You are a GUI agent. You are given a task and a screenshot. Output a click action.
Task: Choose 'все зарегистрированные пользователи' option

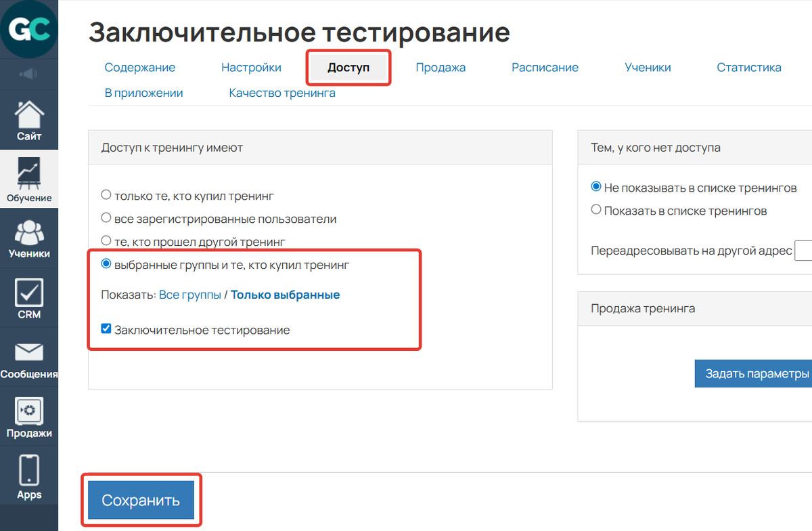click(106, 218)
